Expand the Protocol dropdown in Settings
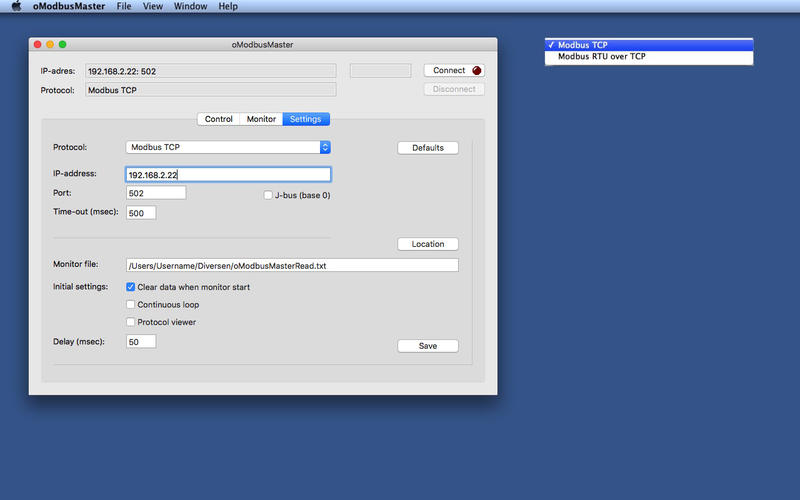The image size is (800, 500). coord(228,147)
